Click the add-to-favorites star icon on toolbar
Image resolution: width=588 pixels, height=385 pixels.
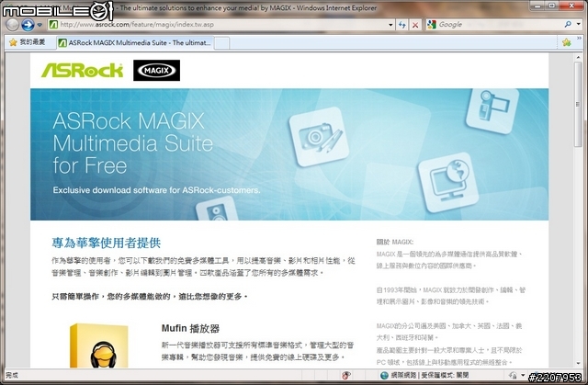(567, 43)
